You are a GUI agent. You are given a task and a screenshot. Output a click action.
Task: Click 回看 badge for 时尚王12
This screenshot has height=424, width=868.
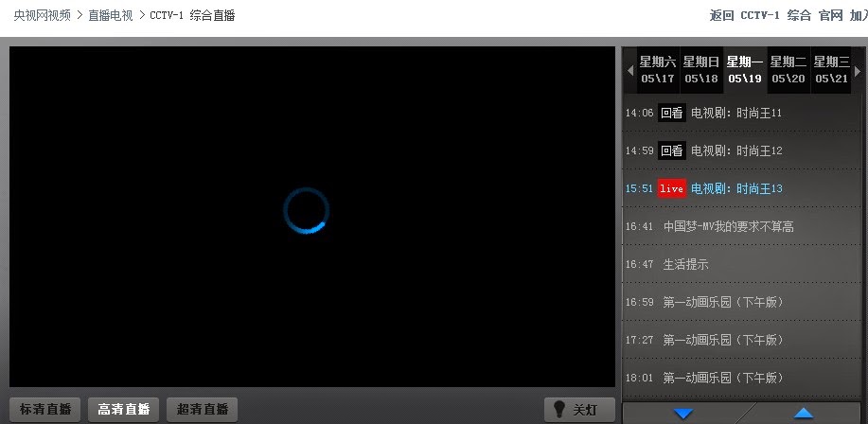671,150
